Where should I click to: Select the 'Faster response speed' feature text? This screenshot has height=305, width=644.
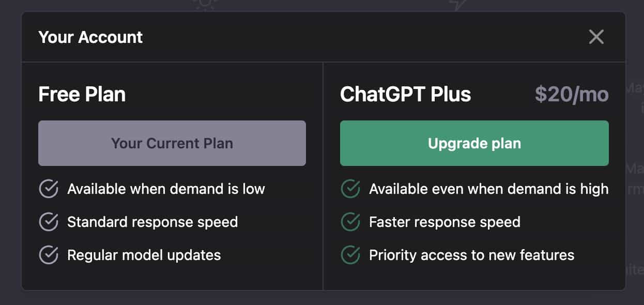tap(444, 222)
